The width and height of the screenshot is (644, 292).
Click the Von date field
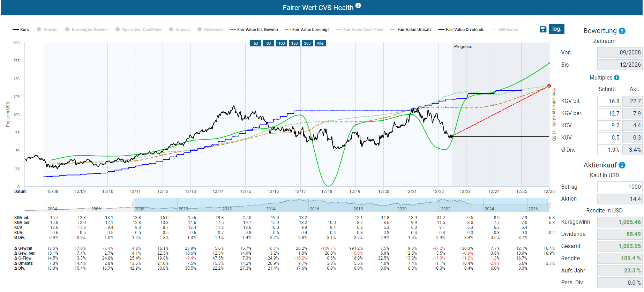click(x=619, y=53)
